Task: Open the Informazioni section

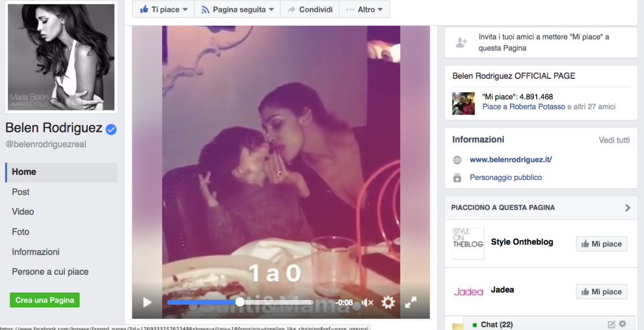Action: pyautogui.click(x=35, y=252)
